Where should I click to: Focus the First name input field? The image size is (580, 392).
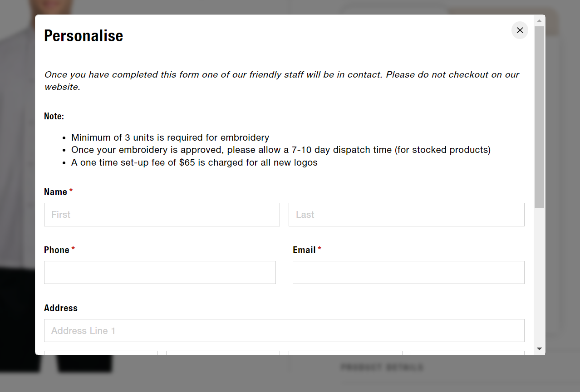click(162, 215)
